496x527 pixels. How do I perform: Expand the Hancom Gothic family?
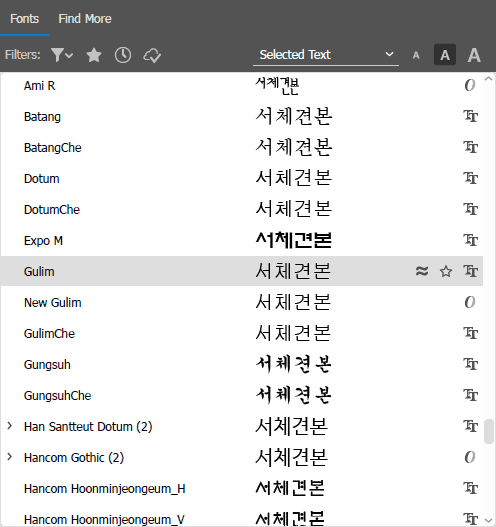pos(9,457)
